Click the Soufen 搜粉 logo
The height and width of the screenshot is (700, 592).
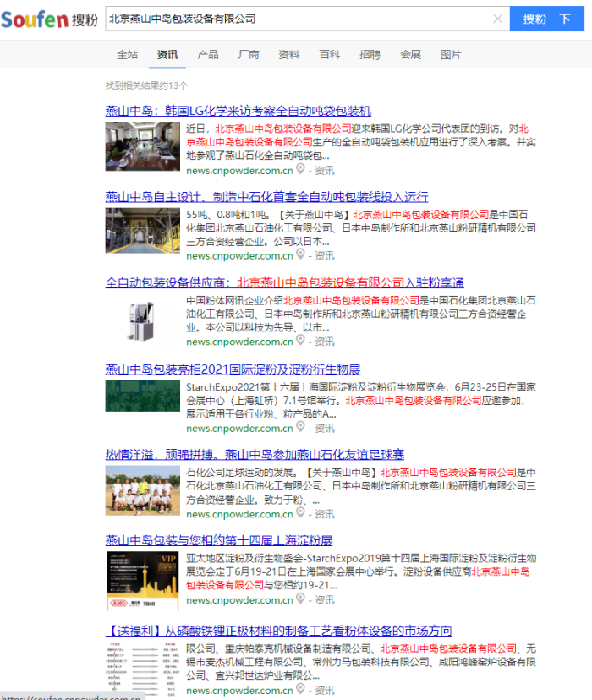tap(49, 19)
